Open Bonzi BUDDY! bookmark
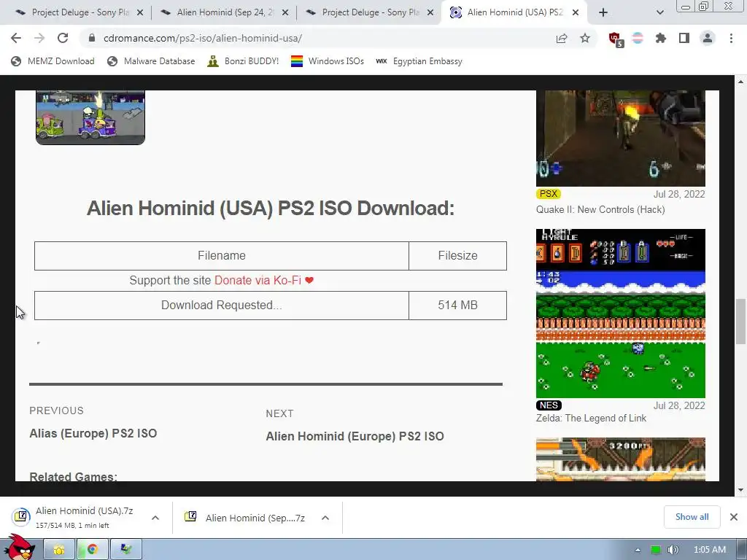747x560 pixels. click(x=243, y=61)
